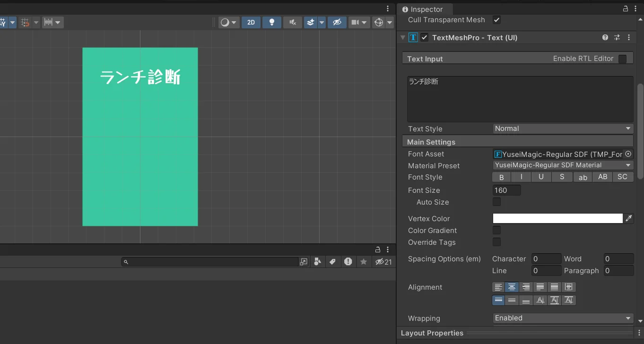The width and height of the screenshot is (644, 344).
Task: Open TextMeshPro component presets icon
Action: [x=617, y=37]
